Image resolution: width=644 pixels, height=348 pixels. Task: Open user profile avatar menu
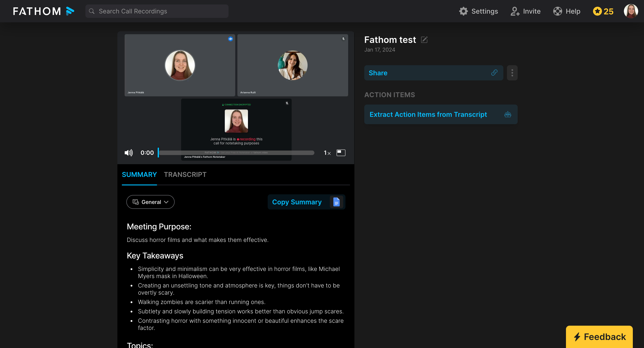(x=631, y=11)
